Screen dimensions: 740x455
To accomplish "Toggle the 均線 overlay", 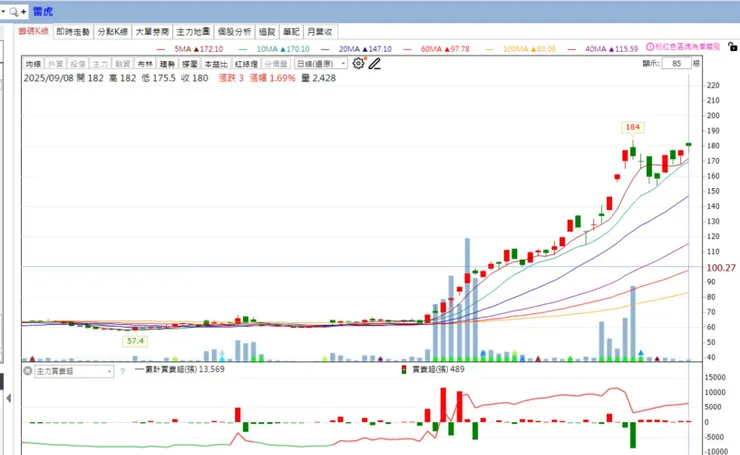I will pyautogui.click(x=34, y=64).
